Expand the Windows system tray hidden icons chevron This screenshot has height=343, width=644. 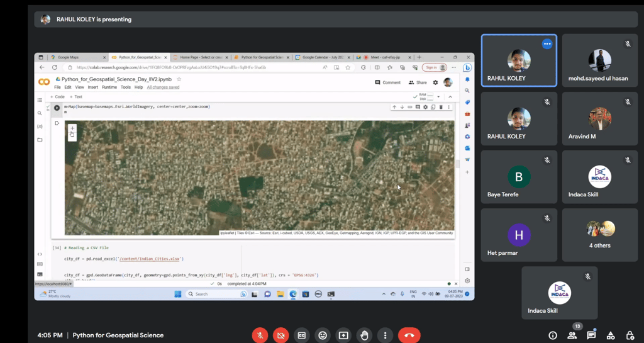point(384,294)
